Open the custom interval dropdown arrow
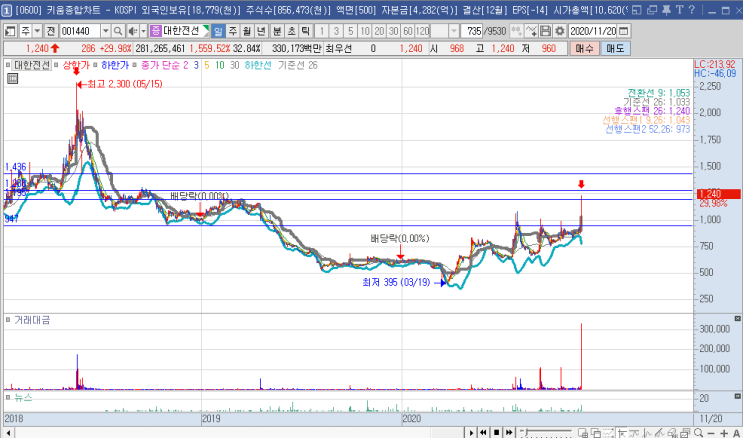Viewport: 743px width, 438px height. tap(453, 31)
